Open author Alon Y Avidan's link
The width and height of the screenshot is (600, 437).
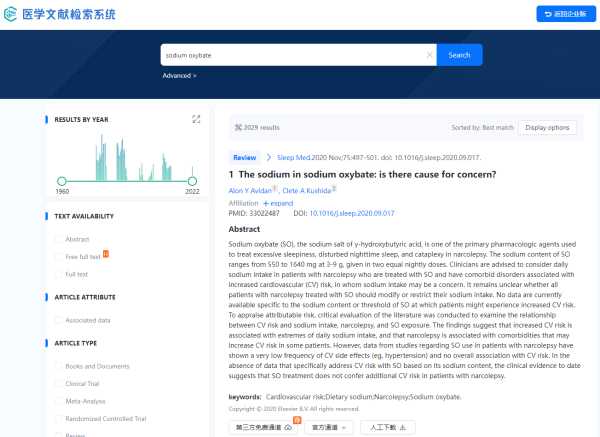[x=250, y=191]
